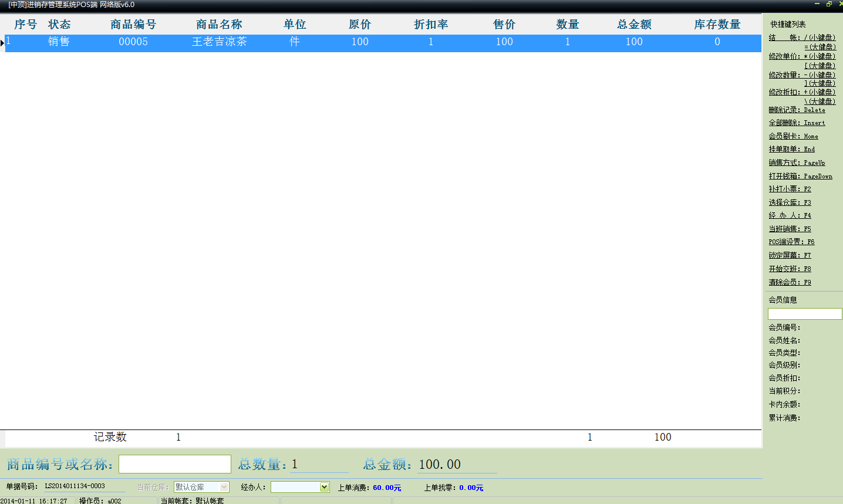
Task: Select cell 王老吉凉茶 in the table
Action: 219,42
